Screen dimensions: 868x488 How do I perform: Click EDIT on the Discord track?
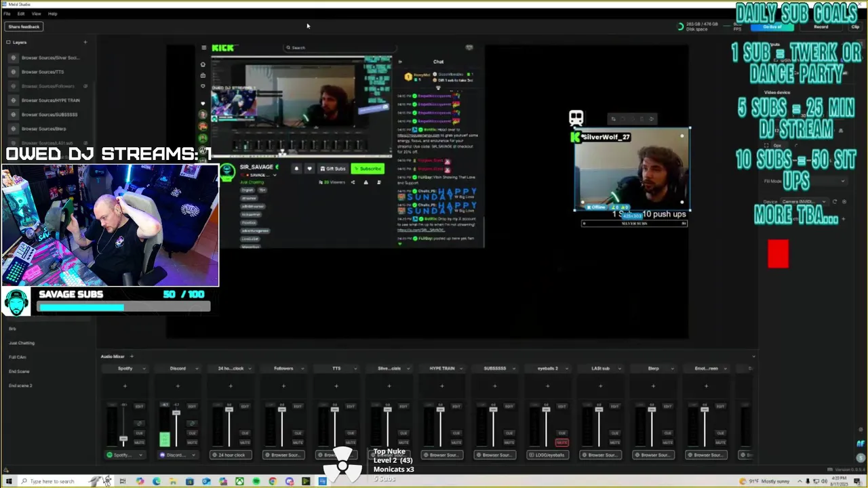192,406
